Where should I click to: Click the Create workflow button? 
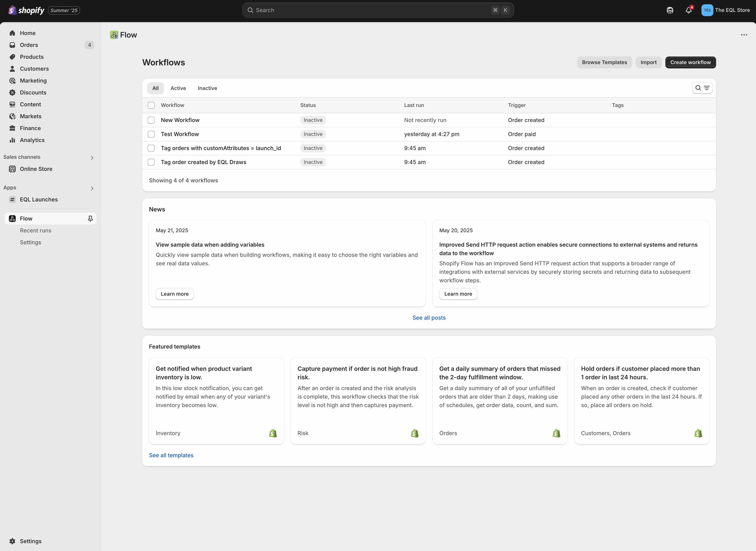(x=690, y=62)
